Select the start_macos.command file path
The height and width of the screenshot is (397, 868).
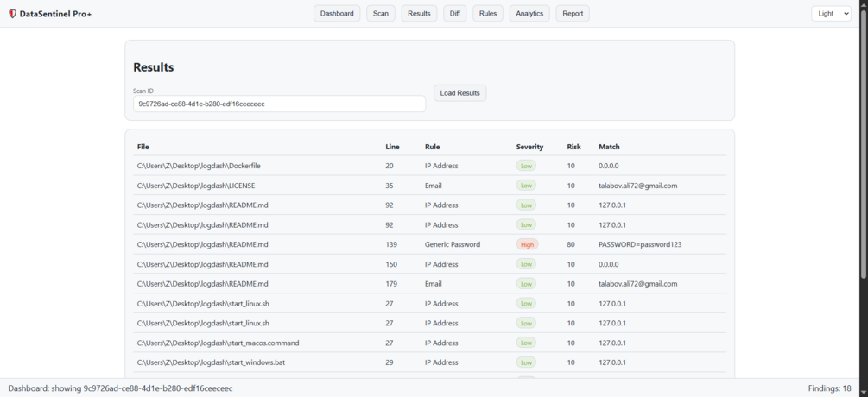219,343
